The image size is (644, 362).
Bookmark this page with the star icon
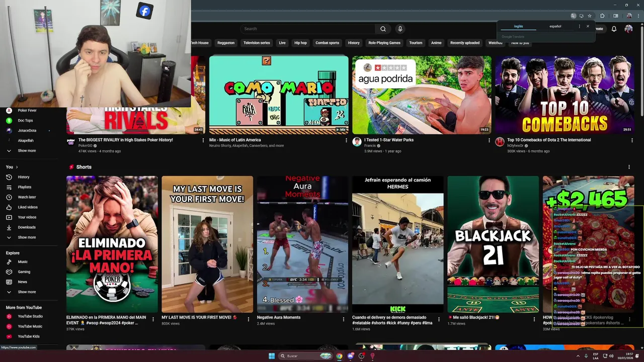point(590,16)
